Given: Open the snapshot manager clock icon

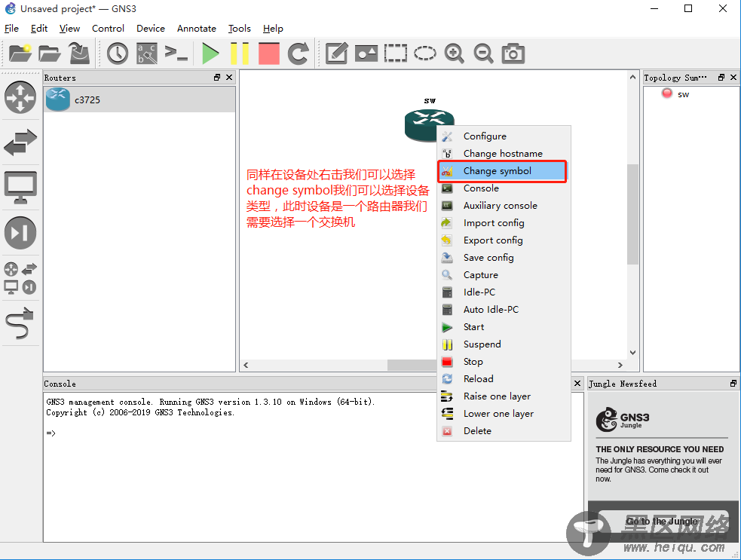Looking at the screenshot, I should pyautogui.click(x=117, y=54).
